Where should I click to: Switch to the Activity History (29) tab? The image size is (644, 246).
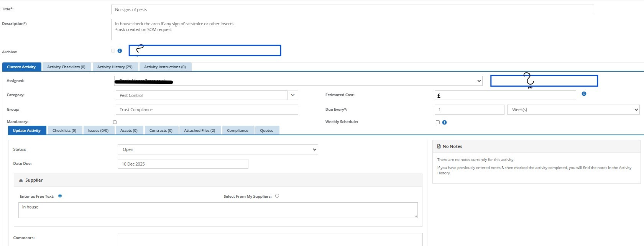coord(115,67)
